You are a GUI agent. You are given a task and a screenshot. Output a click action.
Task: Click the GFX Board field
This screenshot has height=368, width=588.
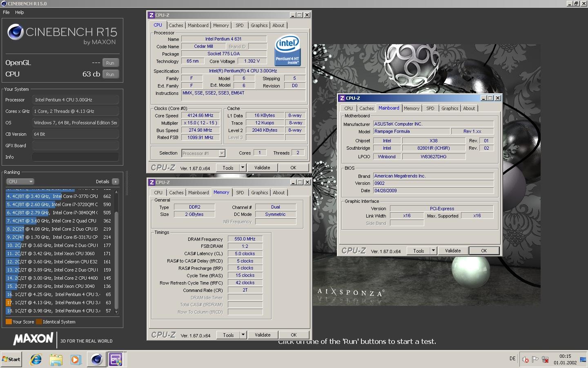pyautogui.click(x=76, y=146)
